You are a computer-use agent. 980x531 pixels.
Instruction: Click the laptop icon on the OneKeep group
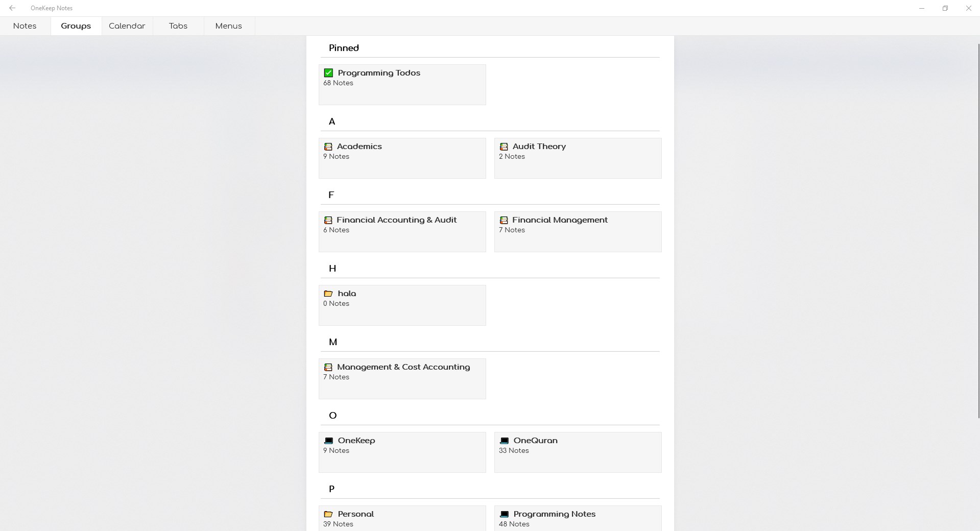point(328,441)
